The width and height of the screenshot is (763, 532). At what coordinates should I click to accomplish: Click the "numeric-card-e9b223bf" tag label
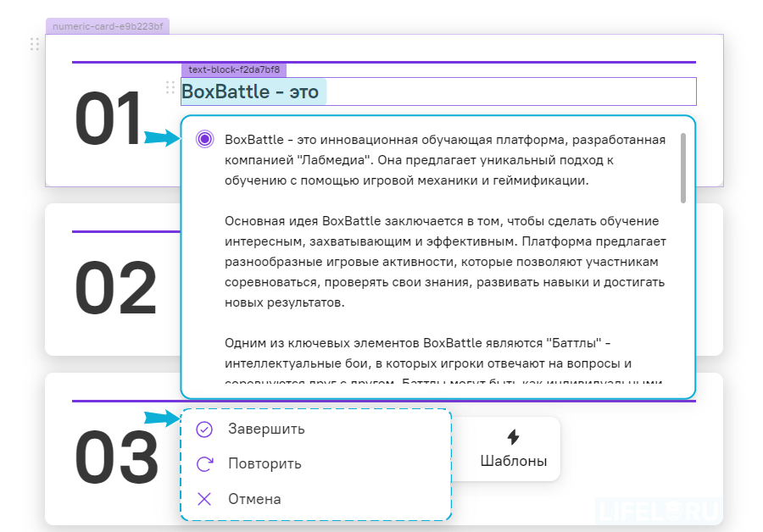[107, 26]
